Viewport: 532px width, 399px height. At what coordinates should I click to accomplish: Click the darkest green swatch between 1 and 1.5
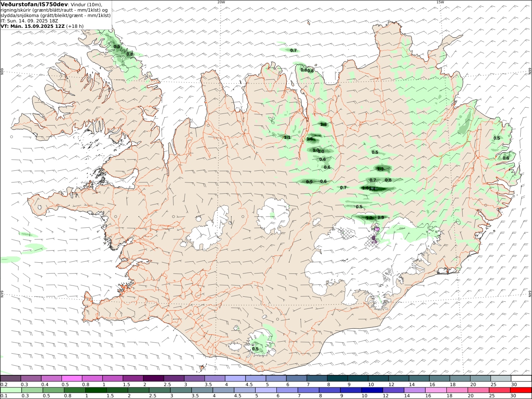(96, 390)
